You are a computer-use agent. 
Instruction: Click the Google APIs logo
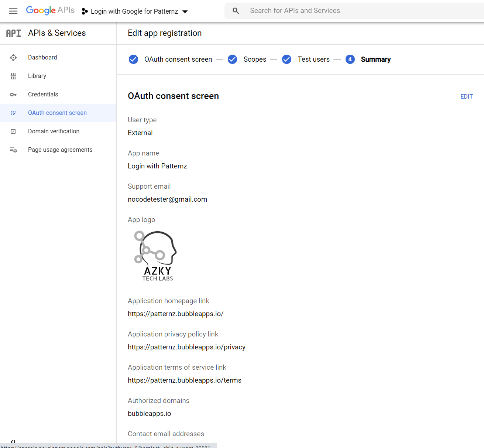coord(50,10)
